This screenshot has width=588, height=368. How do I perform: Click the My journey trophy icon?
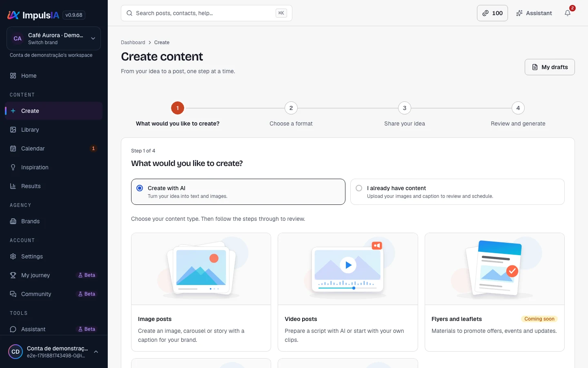click(x=13, y=275)
